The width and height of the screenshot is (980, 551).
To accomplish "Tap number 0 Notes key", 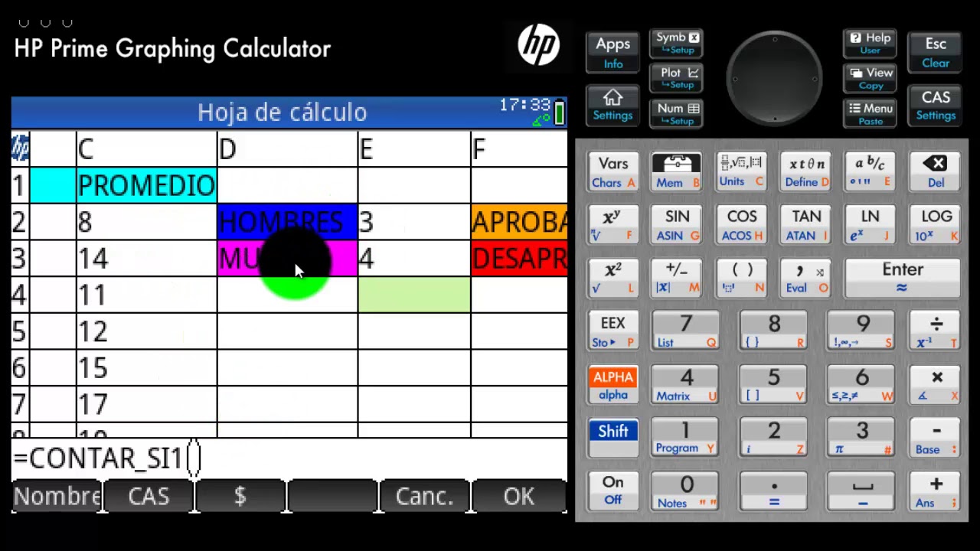I will [x=685, y=491].
